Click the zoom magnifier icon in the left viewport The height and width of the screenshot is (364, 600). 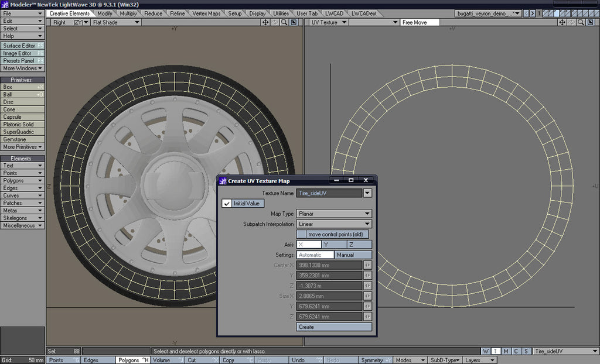(x=284, y=22)
